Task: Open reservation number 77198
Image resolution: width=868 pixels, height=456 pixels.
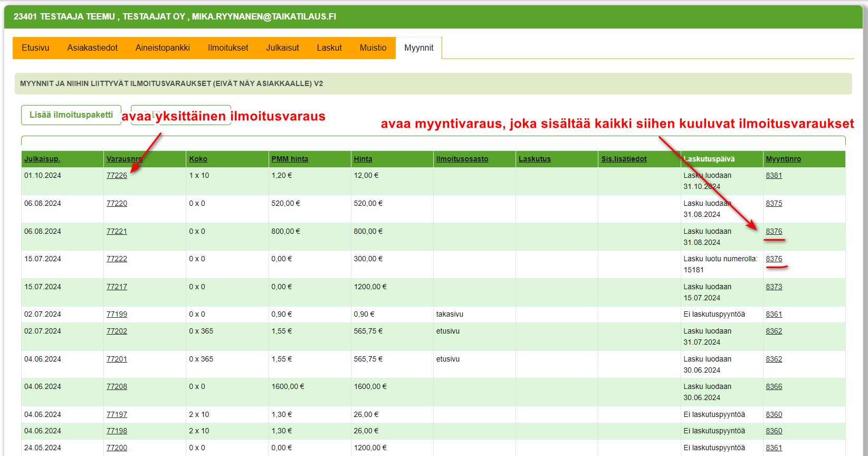Action: (117, 431)
